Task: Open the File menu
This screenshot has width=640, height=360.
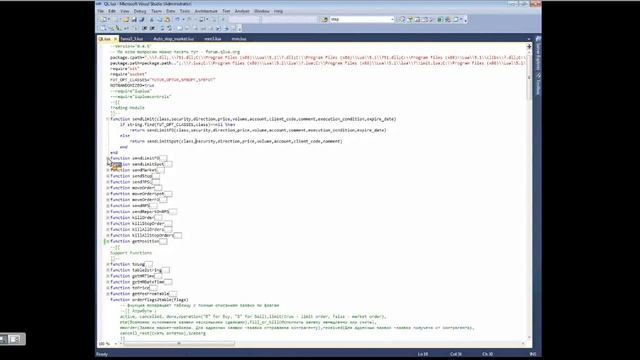Action: (x=100, y=11)
